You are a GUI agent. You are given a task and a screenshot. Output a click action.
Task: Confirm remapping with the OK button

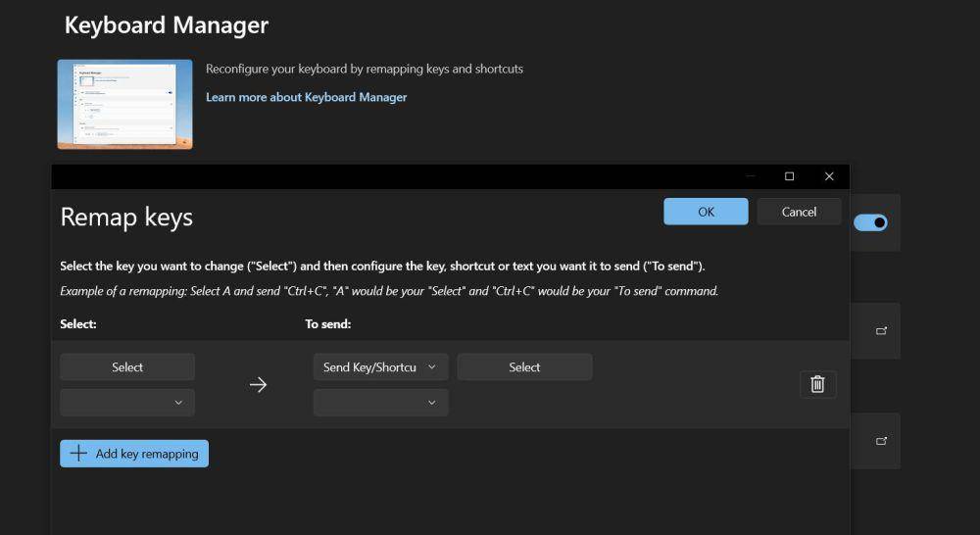point(706,212)
